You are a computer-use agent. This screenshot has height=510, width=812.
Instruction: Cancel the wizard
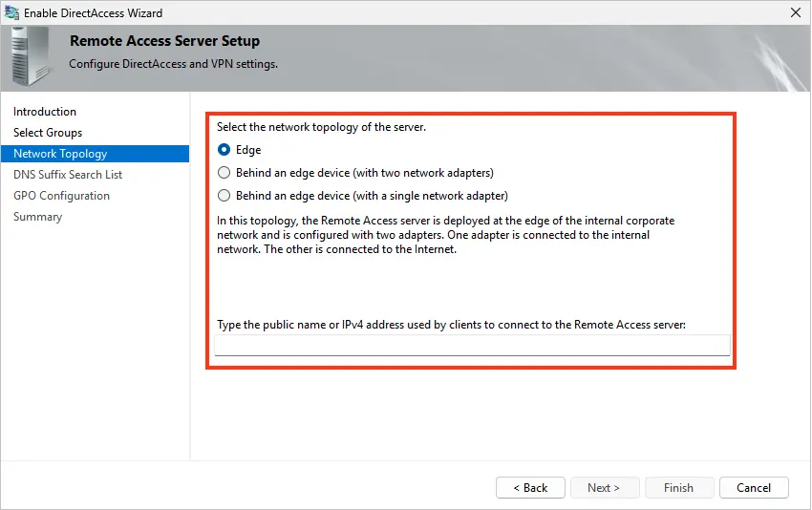(x=754, y=488)
